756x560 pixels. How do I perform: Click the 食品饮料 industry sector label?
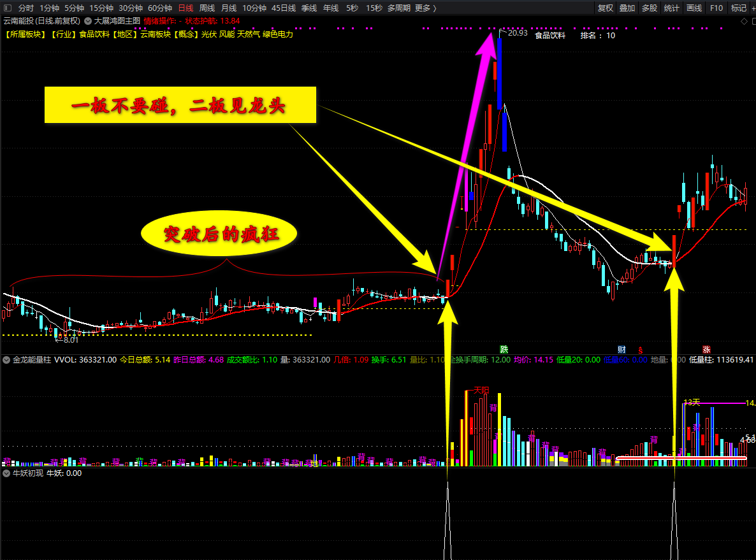(x=94, y=34)
